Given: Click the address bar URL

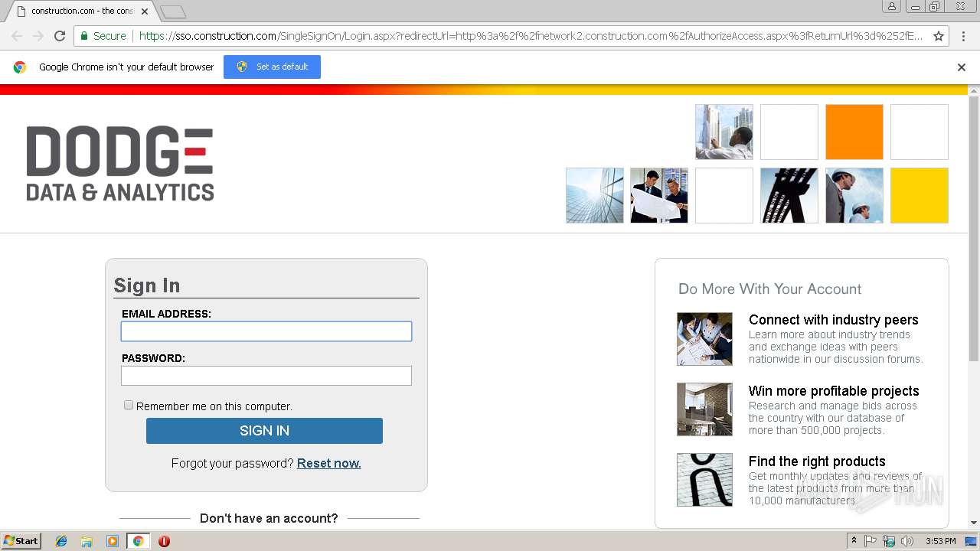Looking at the screenshot, I should (x=531, y=36).
